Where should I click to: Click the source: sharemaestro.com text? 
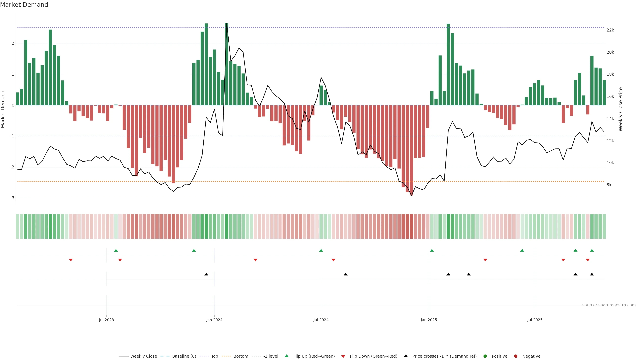pyautogui.click(x=609, y=305)
